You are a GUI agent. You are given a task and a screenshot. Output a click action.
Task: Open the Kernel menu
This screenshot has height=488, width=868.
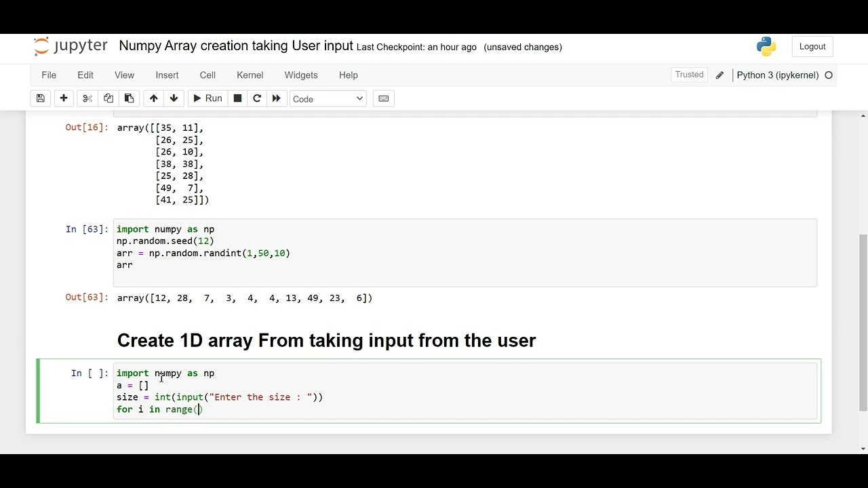(250, 75)
